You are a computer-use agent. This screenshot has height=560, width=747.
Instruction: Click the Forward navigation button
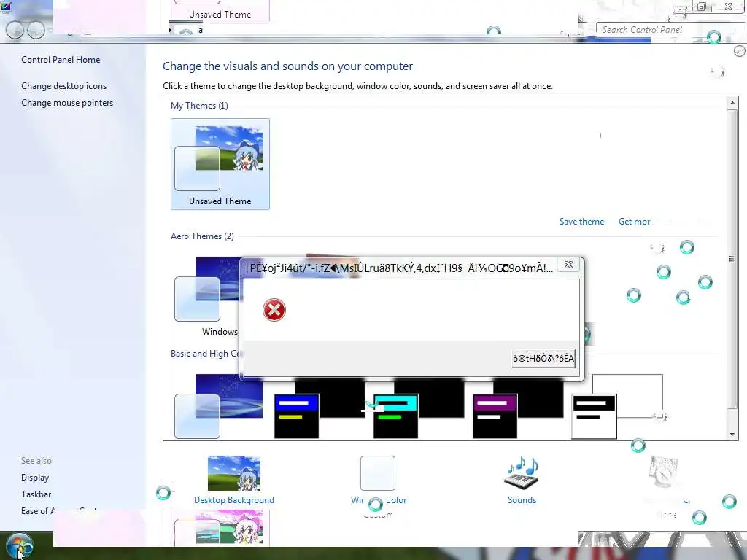click(36, 30)
